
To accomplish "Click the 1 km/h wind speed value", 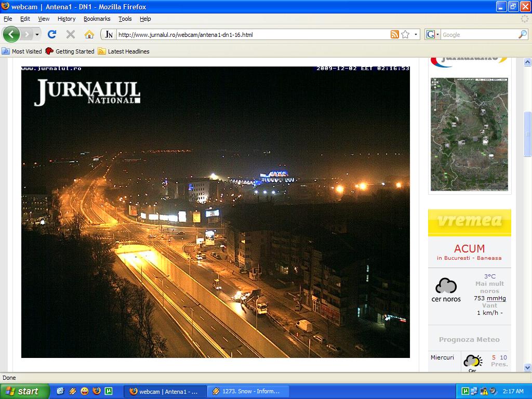I will pyautogui.click(x=489, y=312).
